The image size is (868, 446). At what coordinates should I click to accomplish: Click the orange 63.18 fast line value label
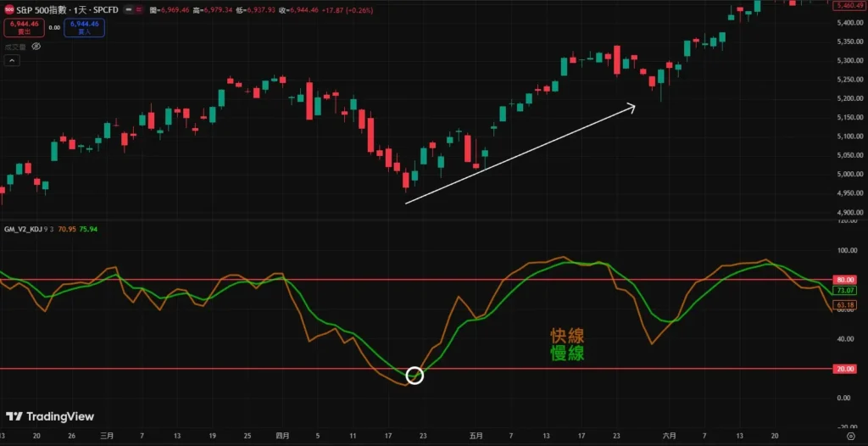pos(845,304)
